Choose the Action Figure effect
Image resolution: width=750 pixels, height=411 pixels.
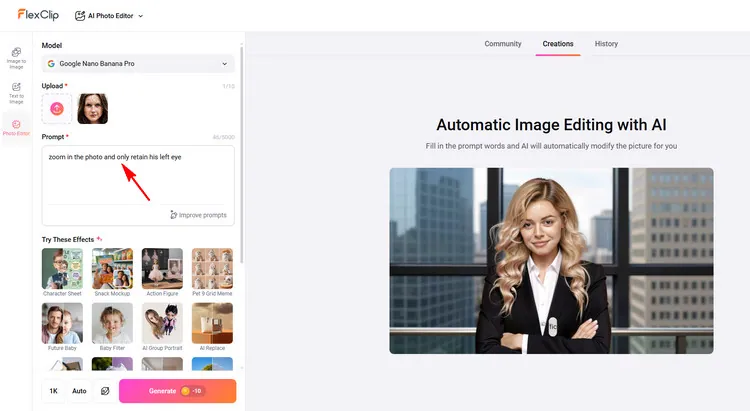162,270
